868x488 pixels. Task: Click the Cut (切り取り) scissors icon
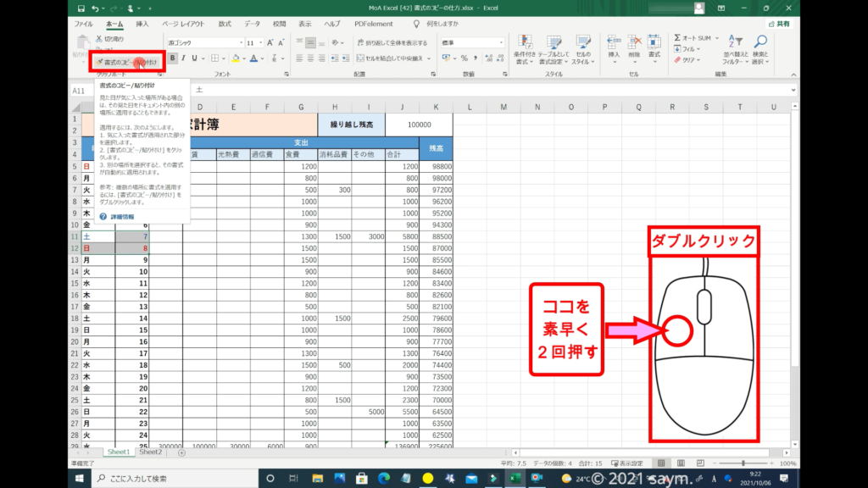pyautogui.click(x=99, y=39)
